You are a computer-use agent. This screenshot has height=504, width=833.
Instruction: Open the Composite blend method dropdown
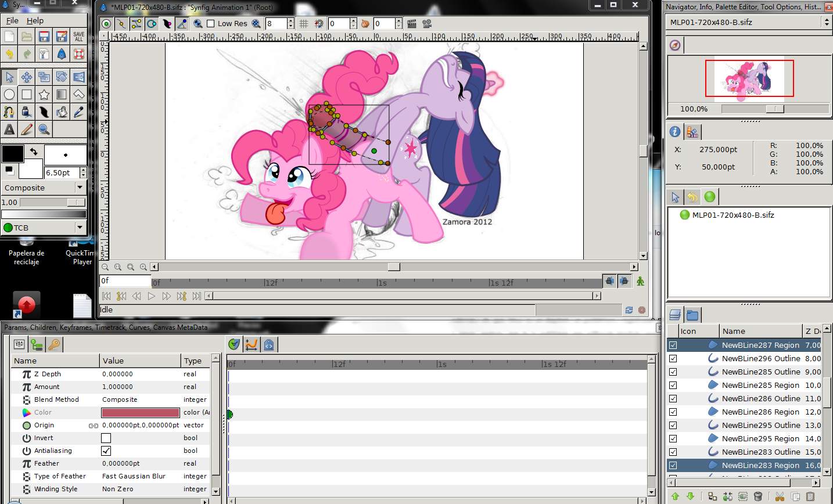44,188
